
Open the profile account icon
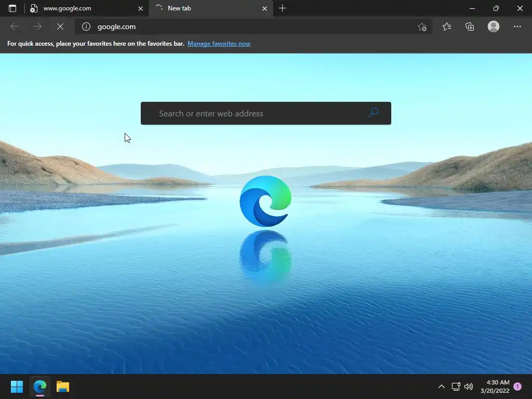[494, 26]
